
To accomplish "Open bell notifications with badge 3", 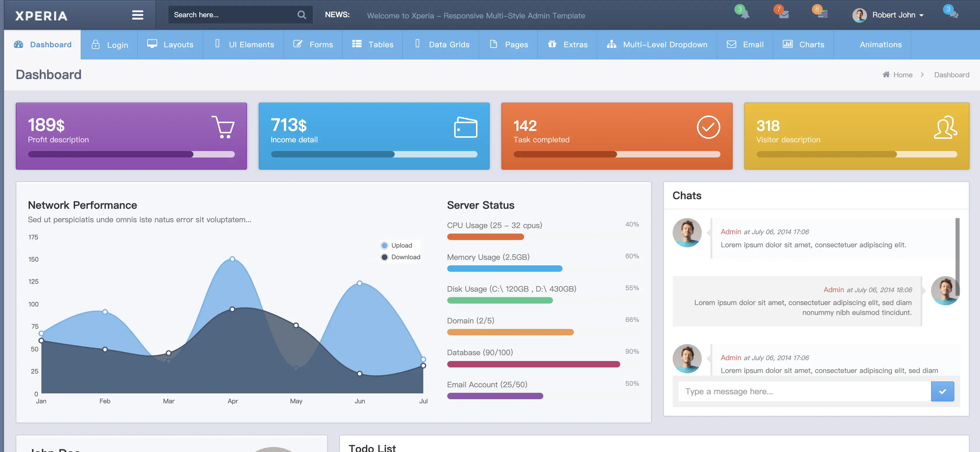I will click(745, 14).
